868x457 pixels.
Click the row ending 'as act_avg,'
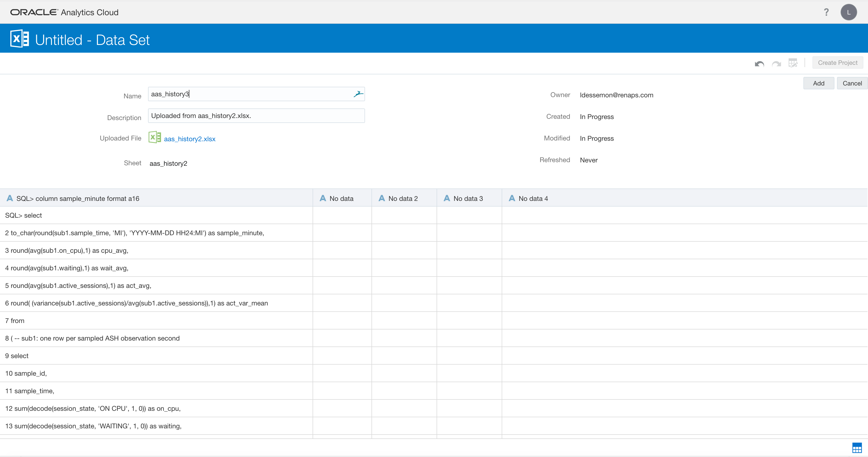(156, 285)
